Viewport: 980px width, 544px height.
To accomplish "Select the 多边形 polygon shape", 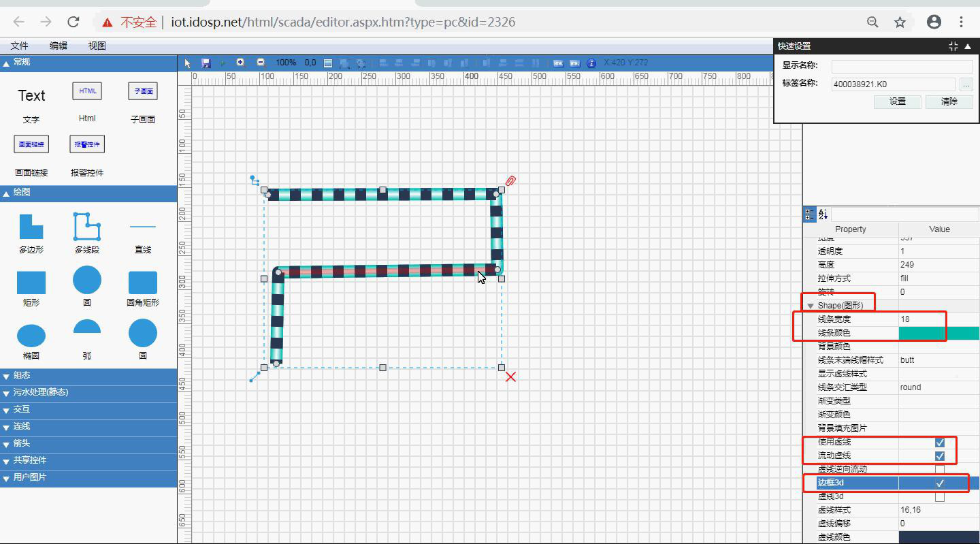I will (31, 227).
